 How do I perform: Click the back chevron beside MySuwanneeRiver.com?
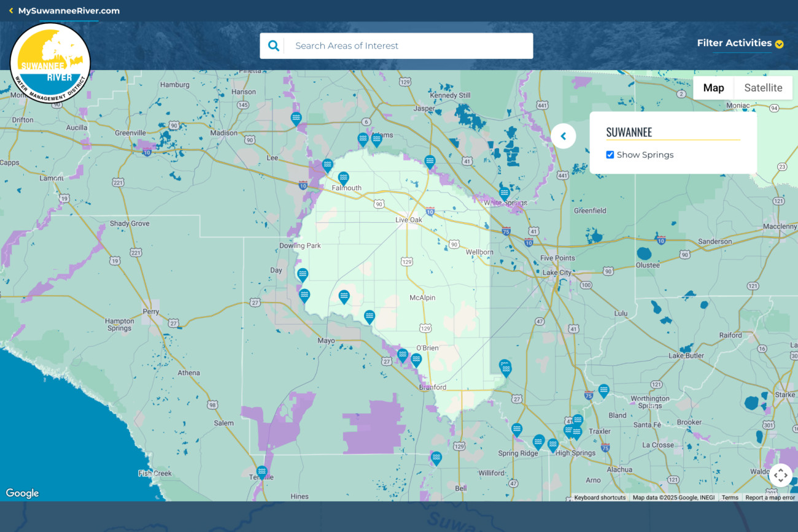click(11, 11)
